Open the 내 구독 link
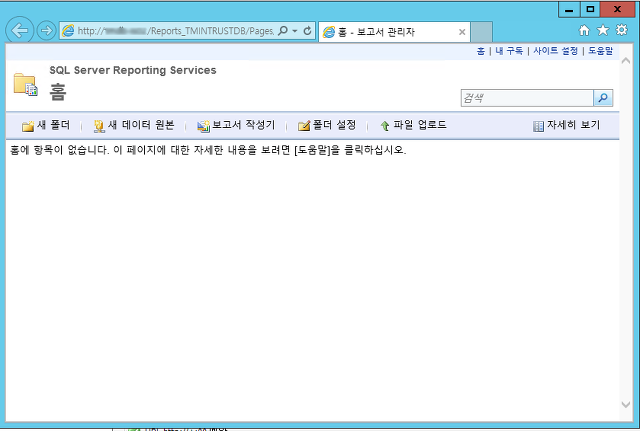The height and width of the screenshot is (431, 640). [509, 51]
